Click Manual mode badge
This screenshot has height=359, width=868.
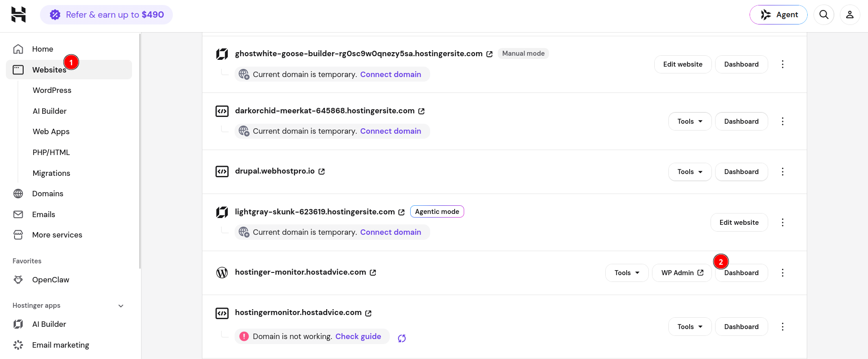click(523, 53)
